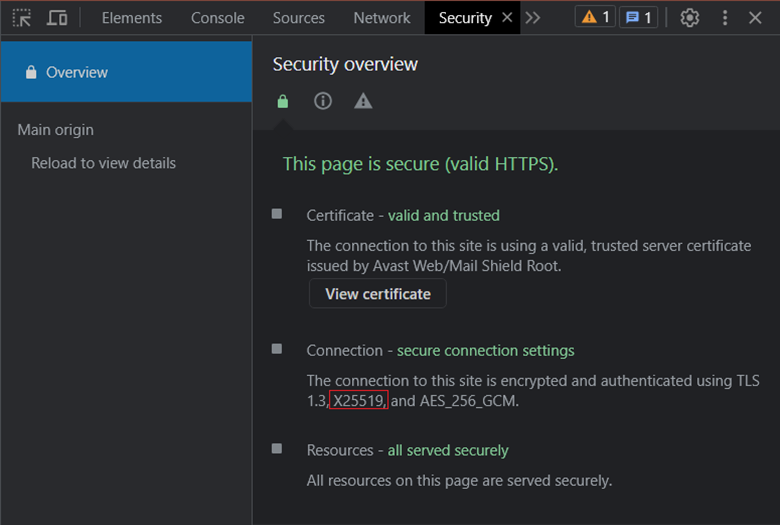The width and height of the screenshot is (780, 525).
Task: Open DevTools settings gear
Action: [x=689, y=18]
